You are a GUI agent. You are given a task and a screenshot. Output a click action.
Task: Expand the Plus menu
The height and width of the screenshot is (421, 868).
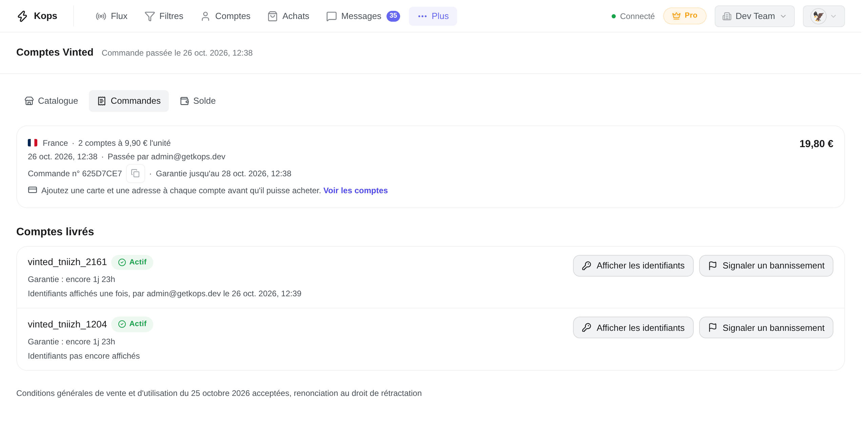433,16
